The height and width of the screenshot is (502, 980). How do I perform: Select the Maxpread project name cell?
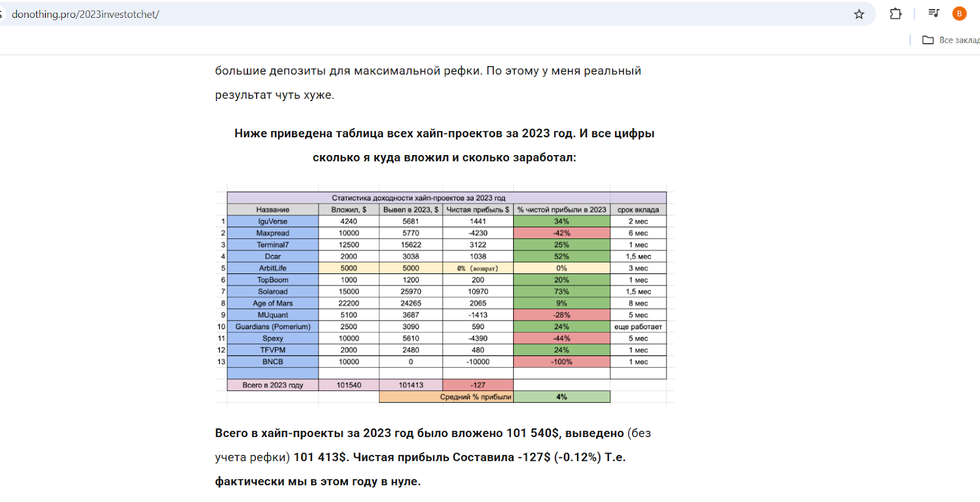pyautogui.click(x=273, y=233)
